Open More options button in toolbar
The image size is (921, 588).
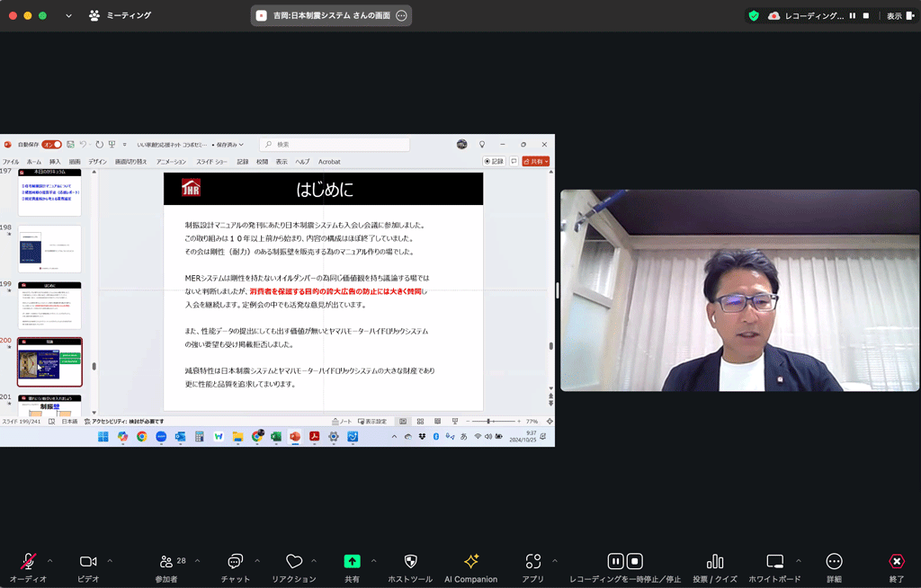[834, 562]
